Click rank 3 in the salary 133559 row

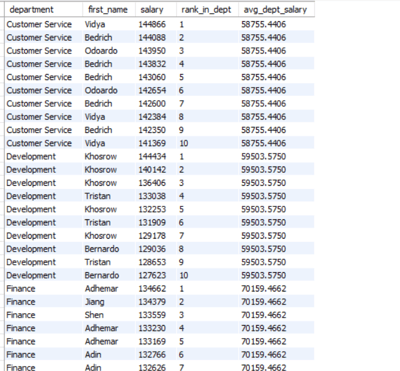tap(181, 315)
